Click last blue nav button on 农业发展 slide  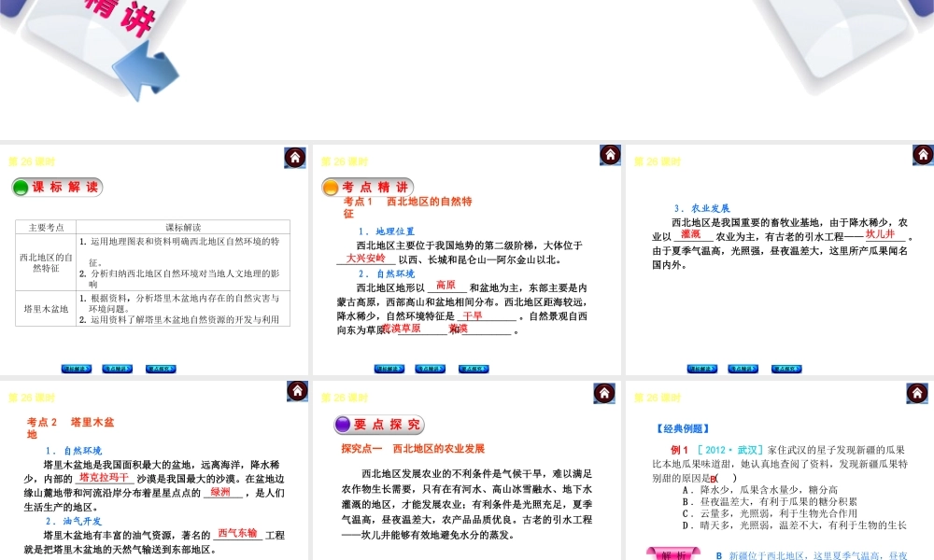[786, 369]
